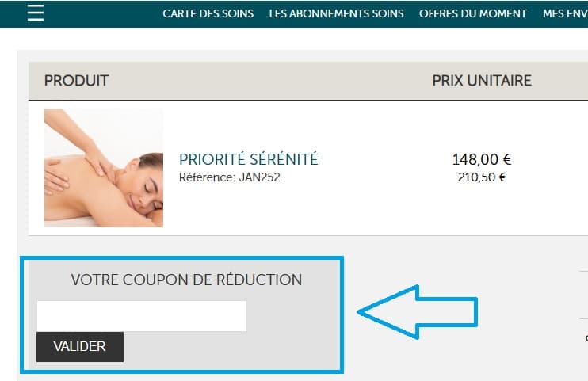This screenshot has height=381, width=588.
Task: Click the blue arrow pointing at the coupon box
Action: (x=418, y=311)
